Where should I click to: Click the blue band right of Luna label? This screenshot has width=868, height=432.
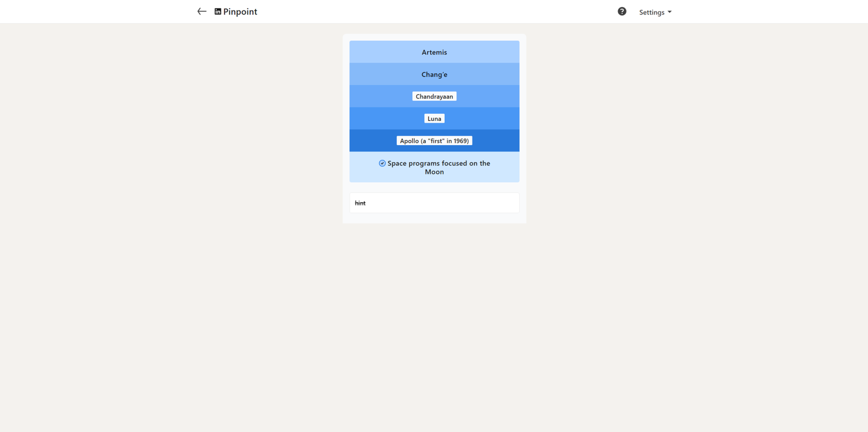coord(482,119)
